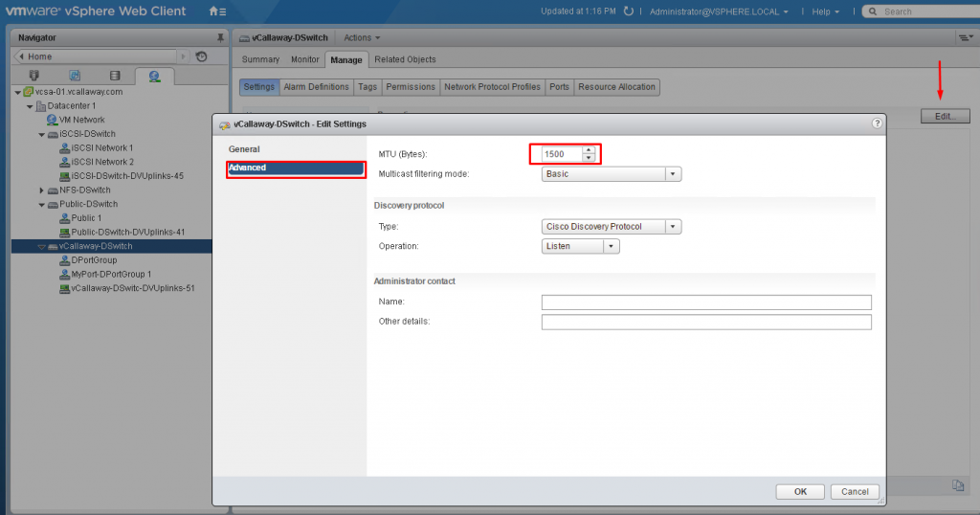Open the navigation history icon
Screen dimensions: 980x515
tap(201, 56)
